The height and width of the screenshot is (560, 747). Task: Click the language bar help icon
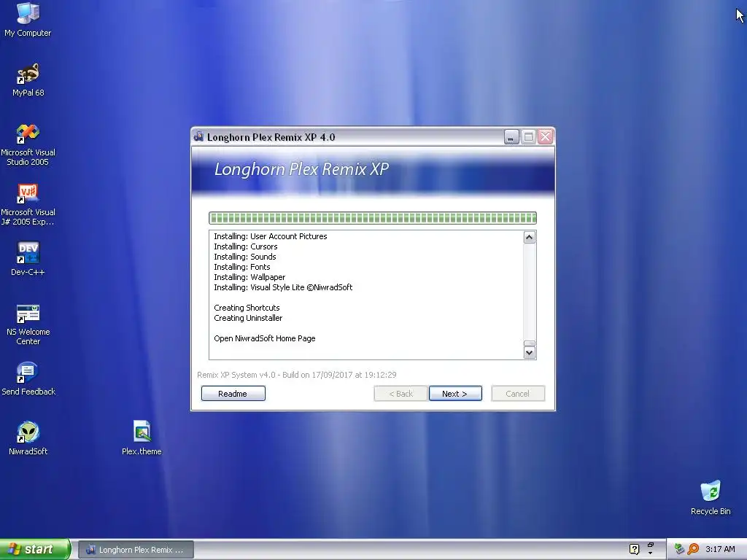pyautogui.click(x=634, y=549)
